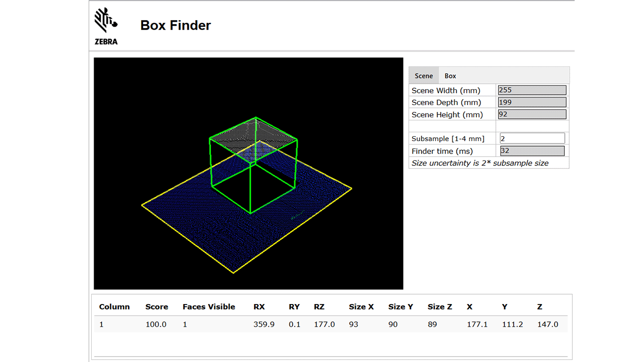Click the Subsample input box

[532, 138]
